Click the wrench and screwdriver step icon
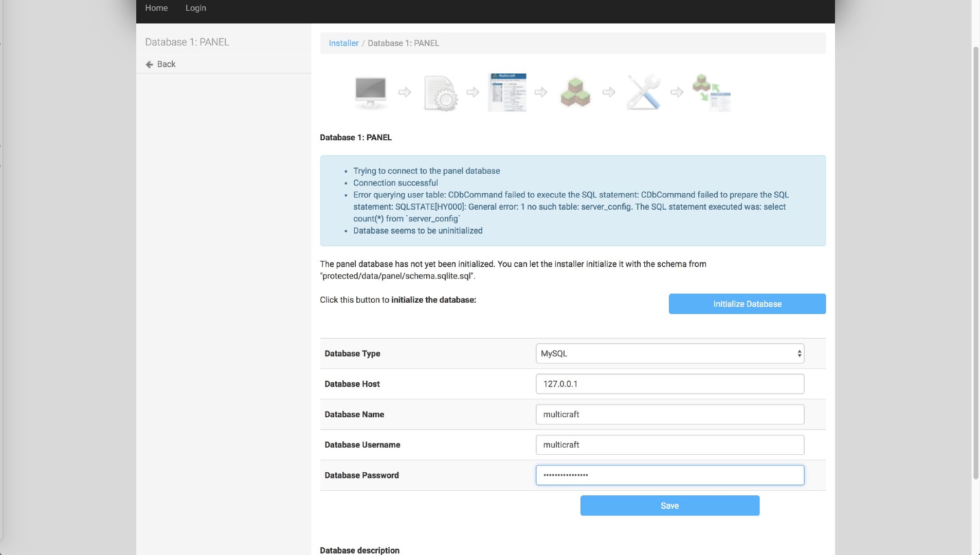This screenshot has width=980, height=555. [x=643, y=92]
